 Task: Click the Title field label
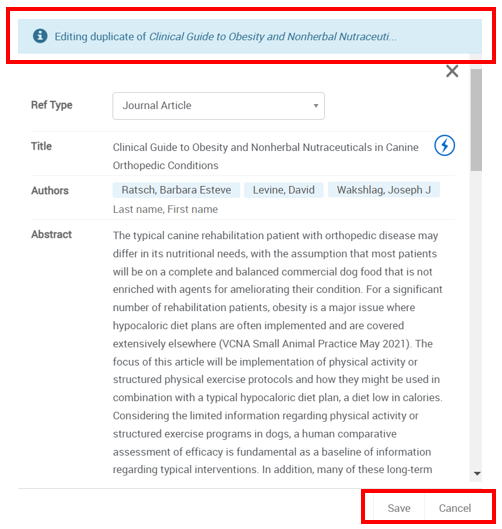[41, 146]
